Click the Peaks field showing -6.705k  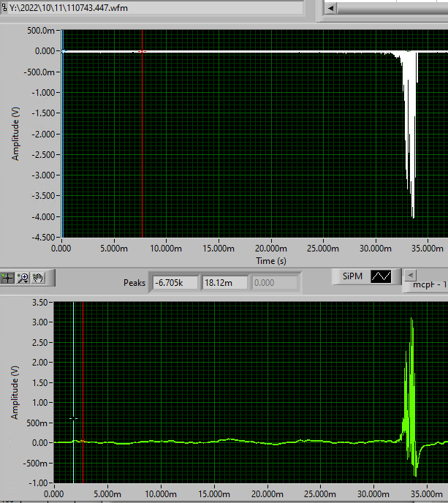click(175, 283)
